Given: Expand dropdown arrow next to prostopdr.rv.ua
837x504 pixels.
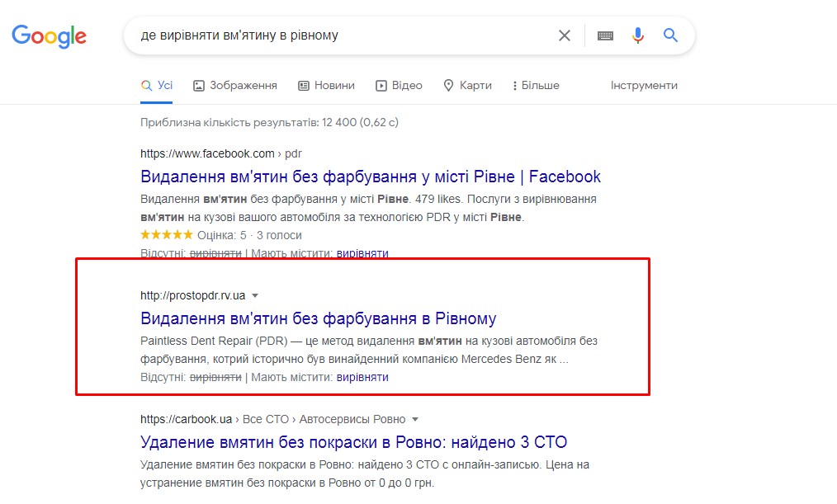Looking at the screenshot, I should tap(255, 295).
